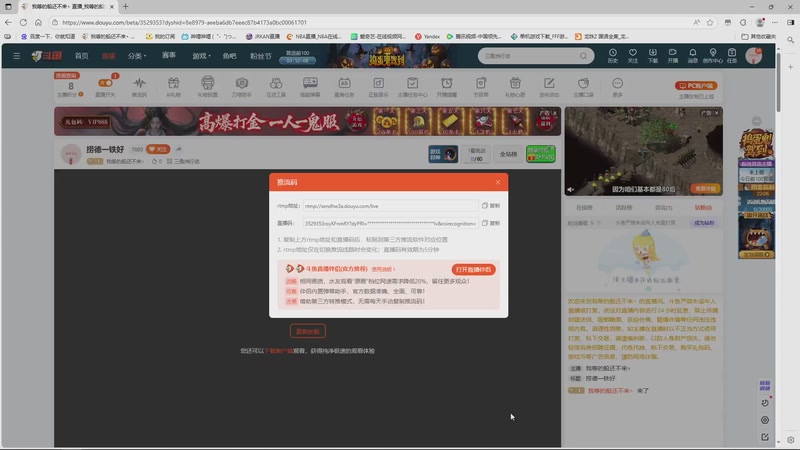Open the 消息 notification bell
The image size is (800, 450).
coord(692,56)
